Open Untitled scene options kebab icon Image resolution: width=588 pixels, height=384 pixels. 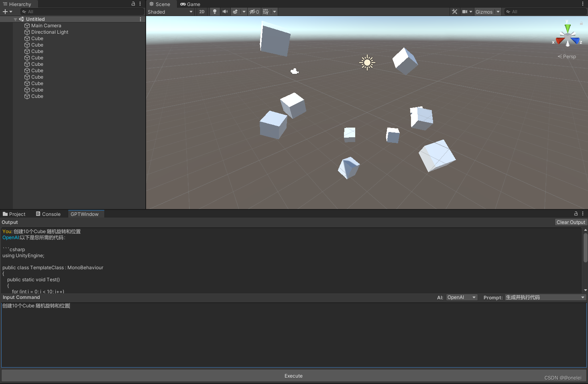click(140, 19)
